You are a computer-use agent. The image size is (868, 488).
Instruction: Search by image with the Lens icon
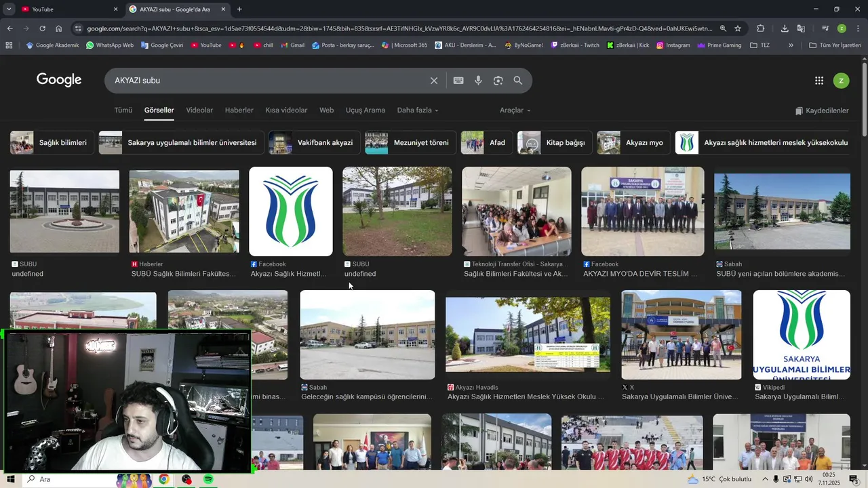tap(498, 81)
